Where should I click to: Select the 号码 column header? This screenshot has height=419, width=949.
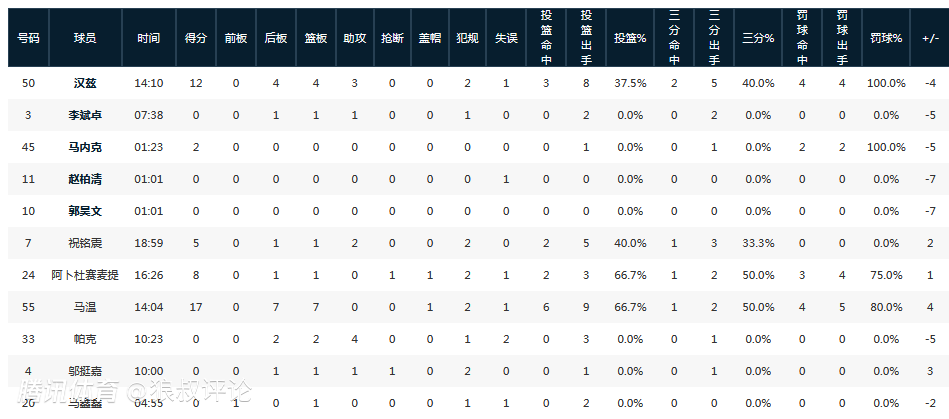(28, 38)
